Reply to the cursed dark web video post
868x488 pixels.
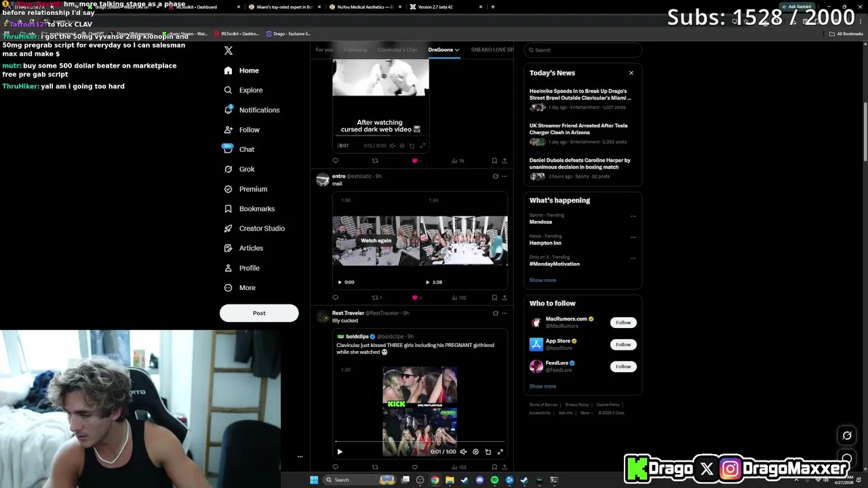pyautogui.click(x=335, y=161)
